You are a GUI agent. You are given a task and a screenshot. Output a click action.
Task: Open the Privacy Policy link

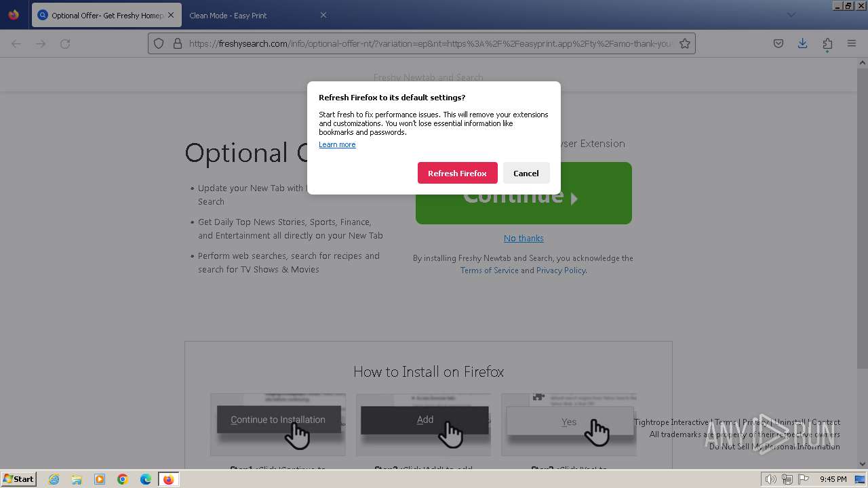(x=561, y=270)
